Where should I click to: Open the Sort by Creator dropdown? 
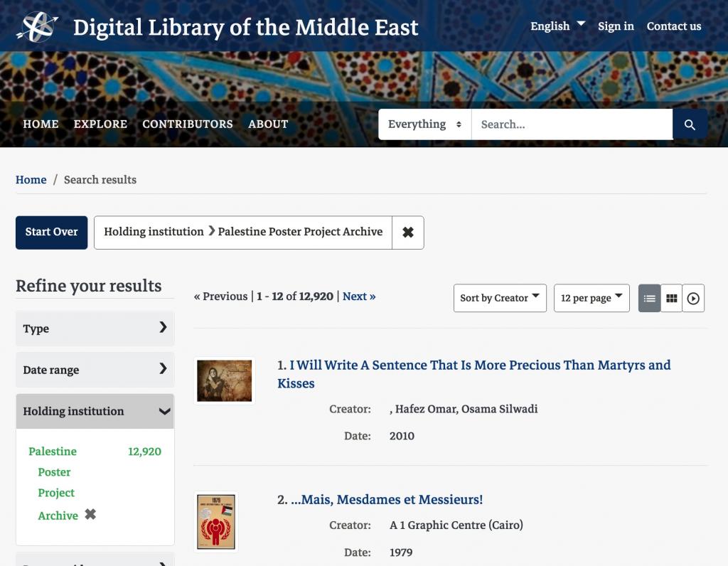pyautogui.click(x=500, y=298)
